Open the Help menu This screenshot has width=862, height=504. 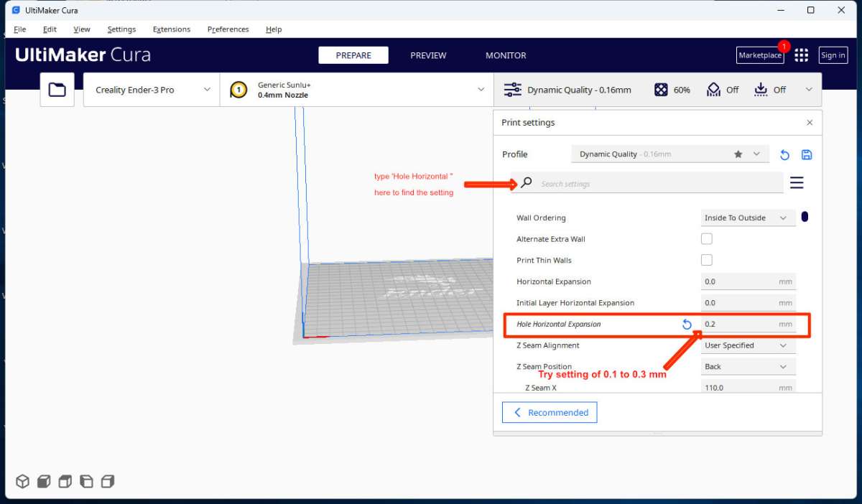pyautogui.click(x=274, y=29)
